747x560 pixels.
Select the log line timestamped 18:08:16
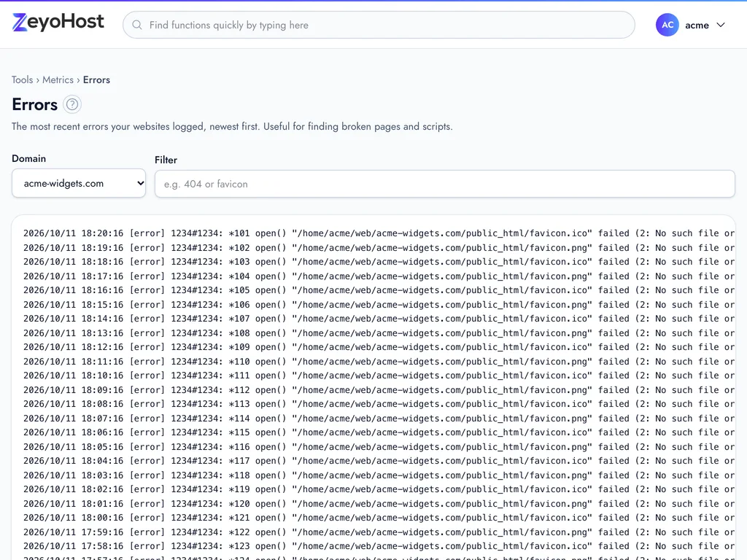click(379, 404)
